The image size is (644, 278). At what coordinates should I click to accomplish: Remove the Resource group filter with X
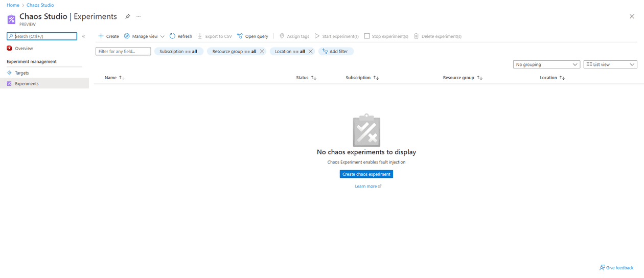coord(262,52)
